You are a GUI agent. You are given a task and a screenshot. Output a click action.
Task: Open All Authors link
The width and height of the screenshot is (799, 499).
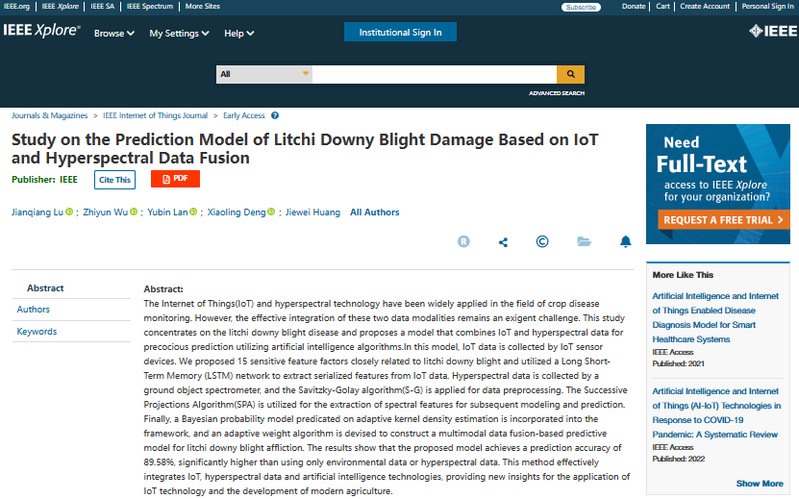coord(374,212)
